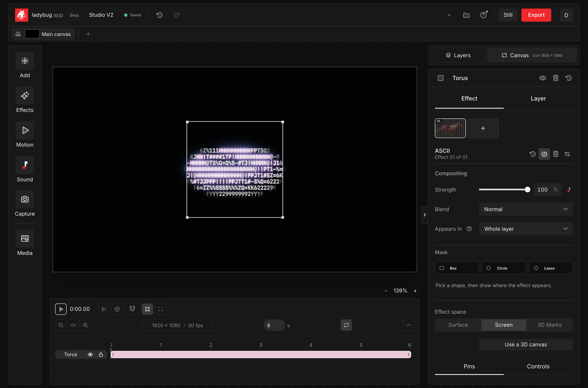The height and width of the screenshot is (388, 588).
Task: Open the Canvas size tab
Action: 532,55
